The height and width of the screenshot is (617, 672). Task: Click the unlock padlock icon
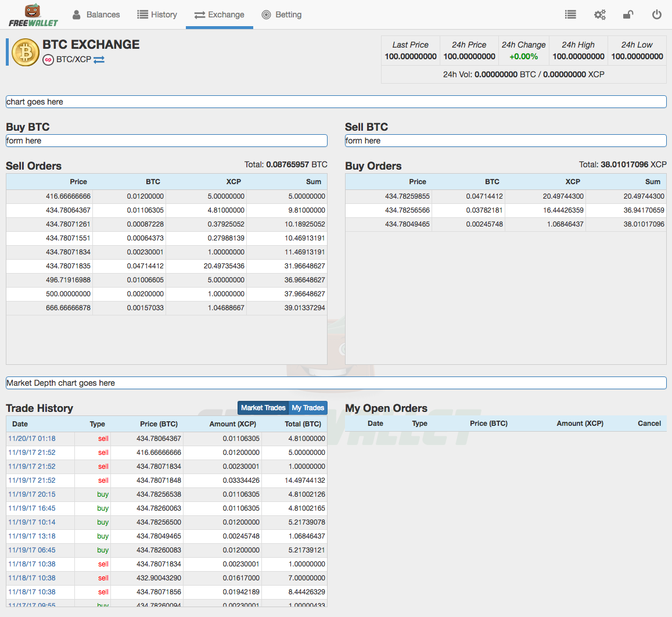628,15
